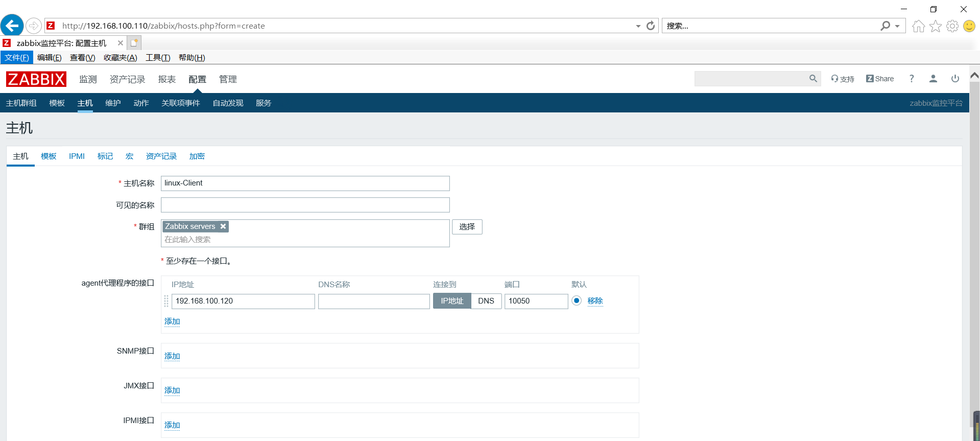Click the 移除 interface link
Screen dimensions: 980x441
point(595,300)
